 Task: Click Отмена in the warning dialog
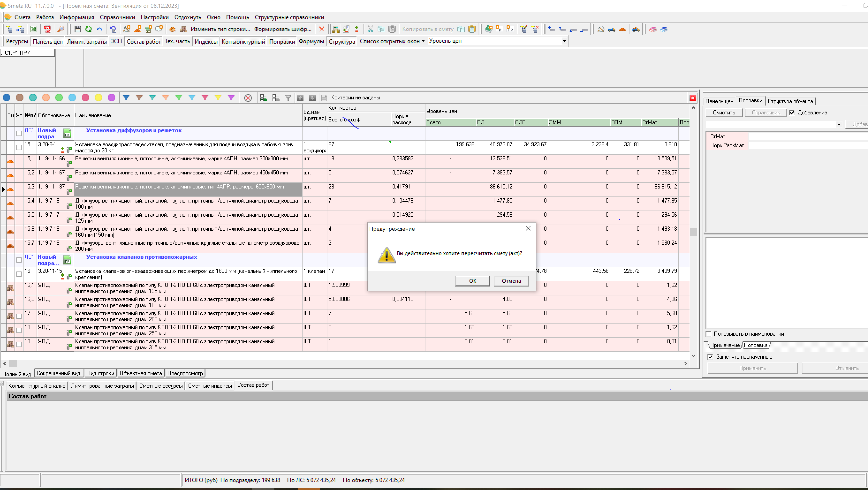tap(511, 281)
